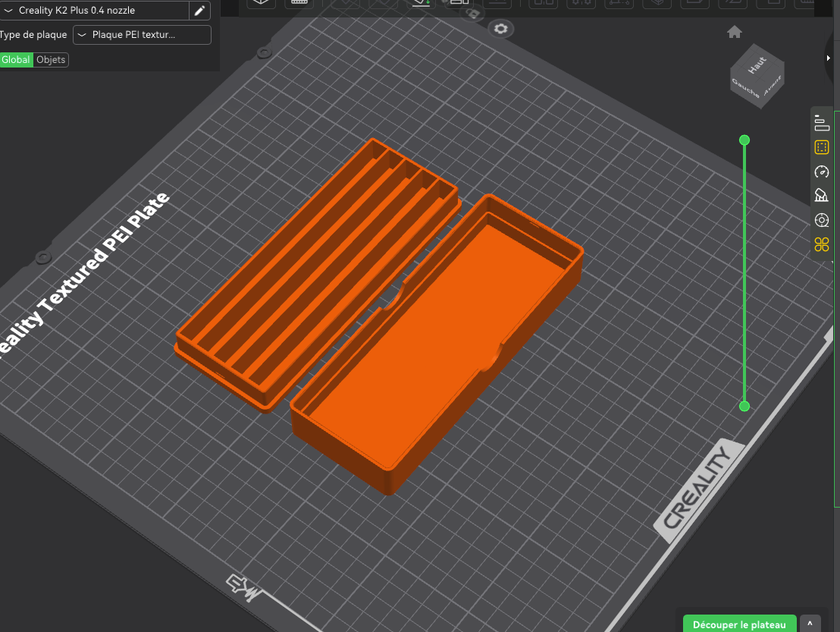Switch to Global settings mode
The height and width of the screenshot is (632, 840).
tap(16, 60)
